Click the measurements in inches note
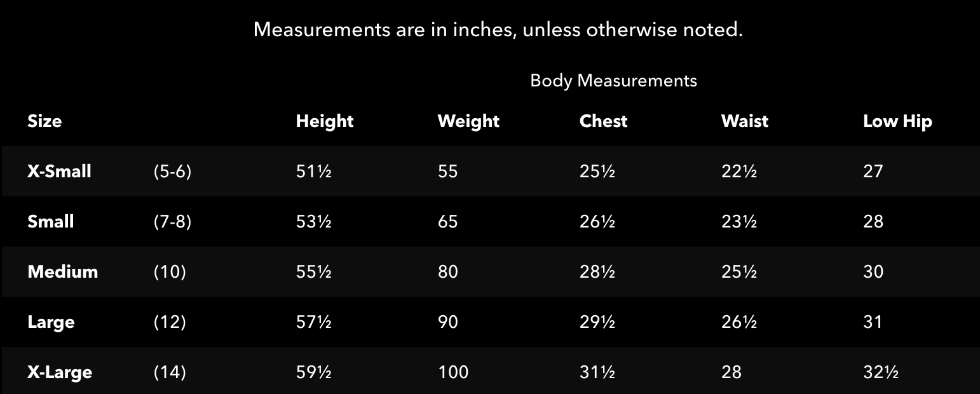 point(498,30)
